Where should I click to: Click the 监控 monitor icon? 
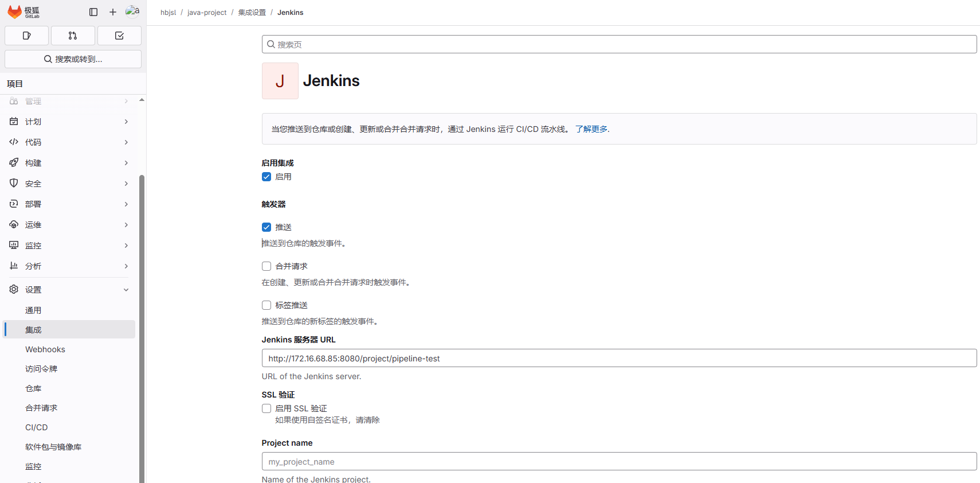coord(14,246)
